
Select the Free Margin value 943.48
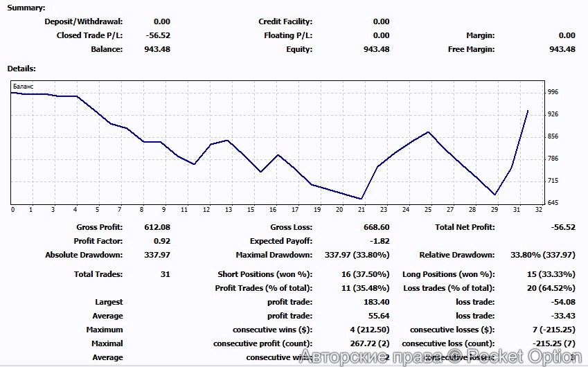click(x=562, y=49)
